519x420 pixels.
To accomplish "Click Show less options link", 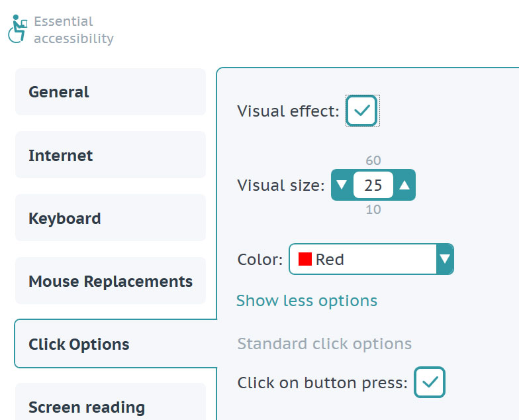I will [x=307, y=301].
